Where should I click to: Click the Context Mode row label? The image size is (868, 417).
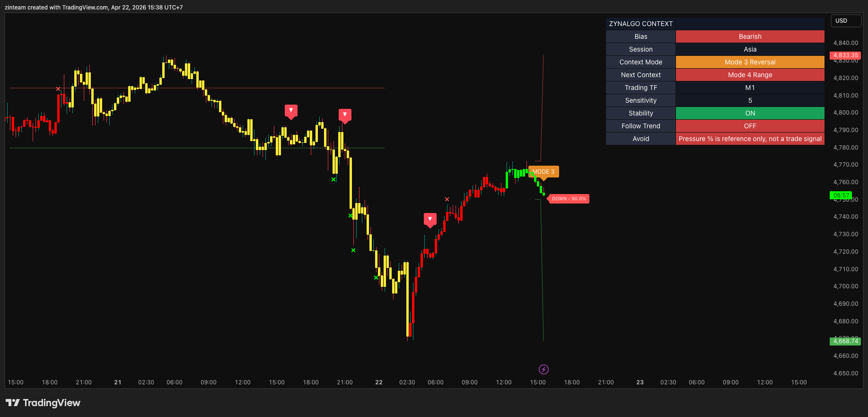pos(641,62)
